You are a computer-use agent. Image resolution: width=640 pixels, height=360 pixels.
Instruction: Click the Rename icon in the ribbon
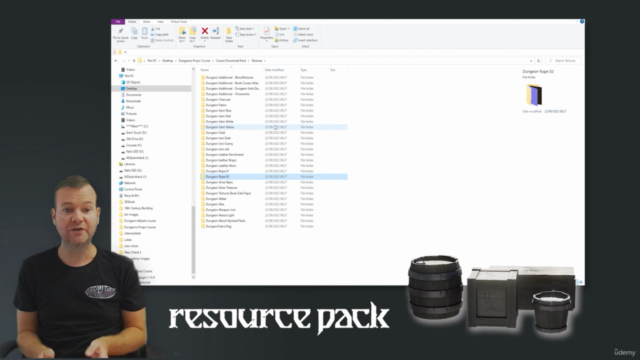216,33
